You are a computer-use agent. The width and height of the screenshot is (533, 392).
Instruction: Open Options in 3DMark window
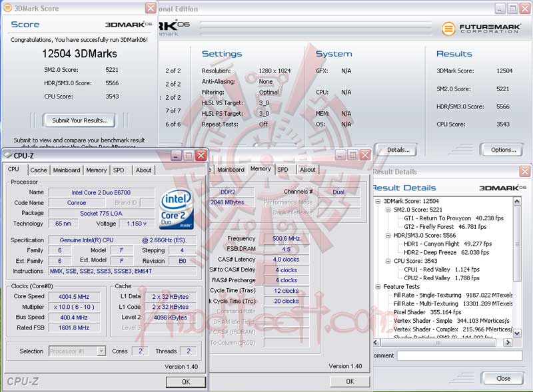(x=502, y=150)
